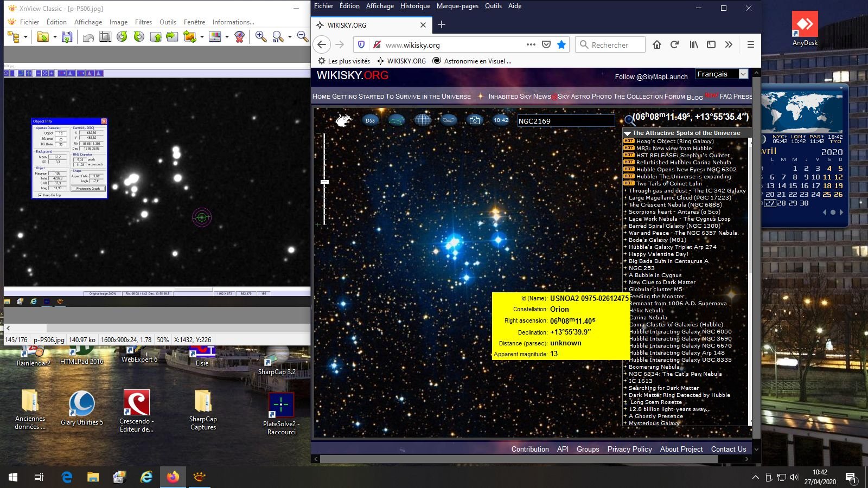This screenshot has width=868, height=488.
Task: Open the Astronomie en Visuel bookmark
Action: (x=471, y=61)
